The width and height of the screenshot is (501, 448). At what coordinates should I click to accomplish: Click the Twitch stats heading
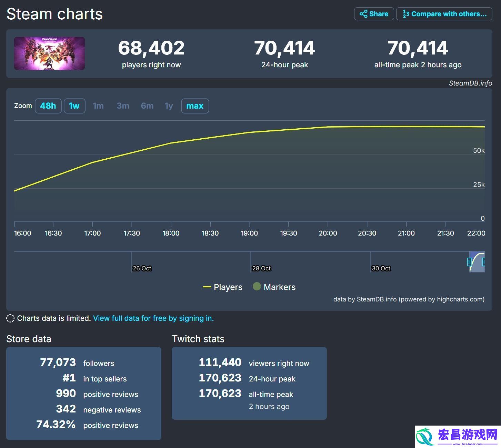tap(198, 339)
